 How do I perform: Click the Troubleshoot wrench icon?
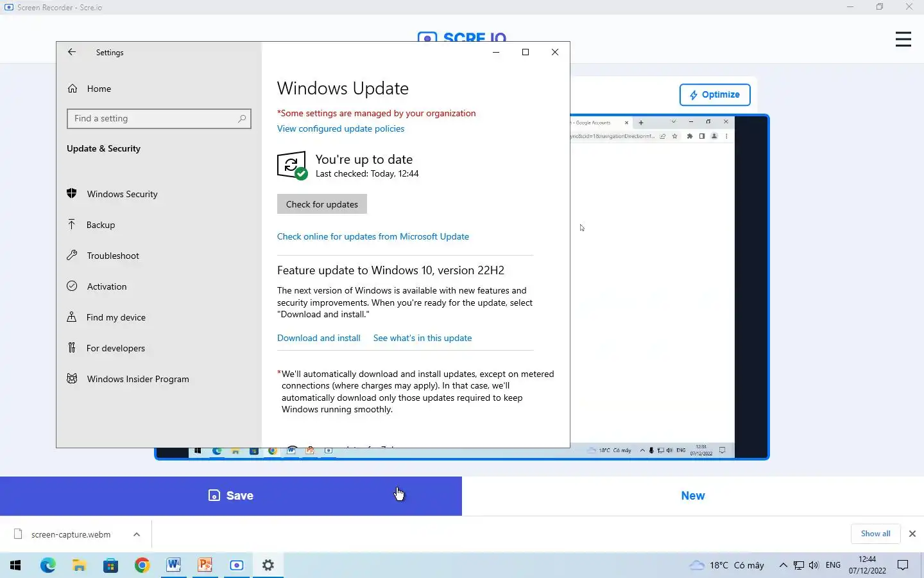pyautogui.click(x=72, y=255)
